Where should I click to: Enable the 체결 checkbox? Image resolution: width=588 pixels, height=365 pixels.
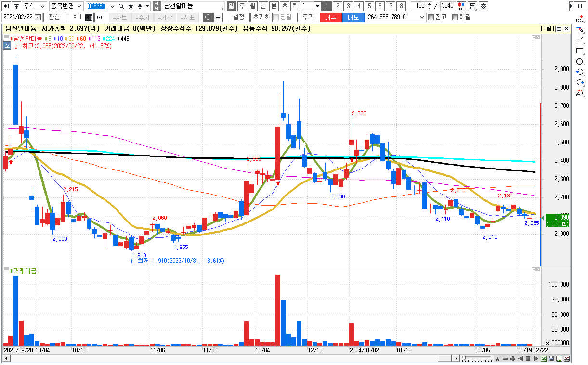[x=455, y=17]
